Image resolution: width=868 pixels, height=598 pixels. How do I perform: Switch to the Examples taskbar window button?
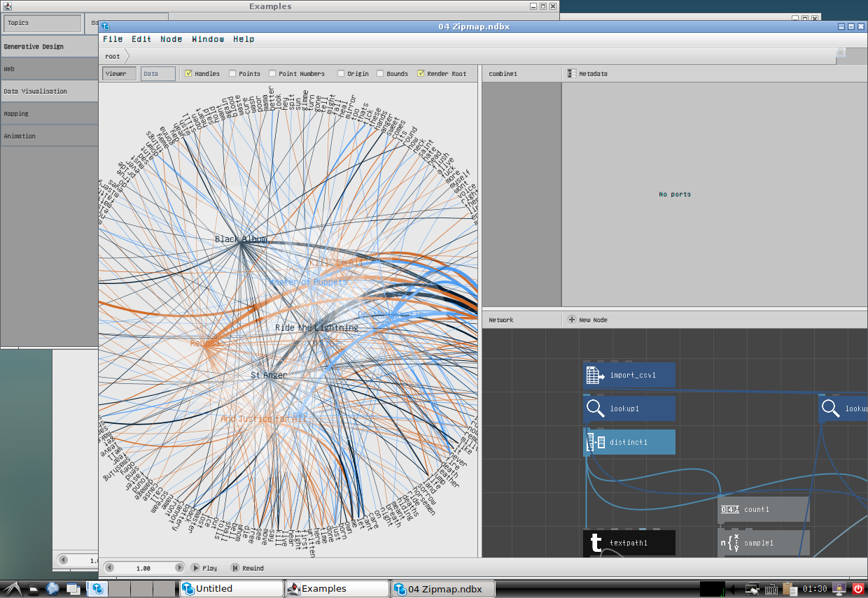click(337, 589)
